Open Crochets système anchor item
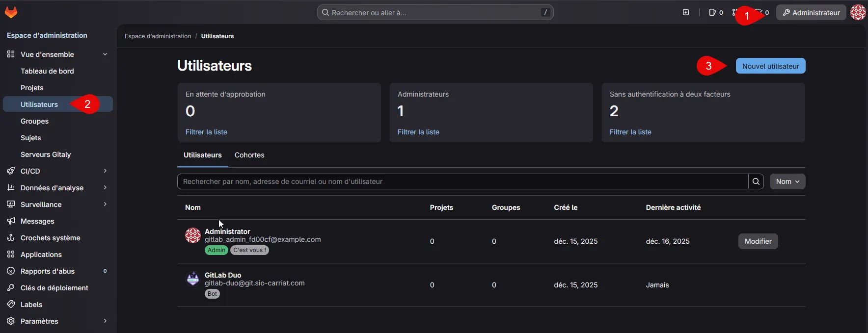The image size is (868, 333). (50, 238)
